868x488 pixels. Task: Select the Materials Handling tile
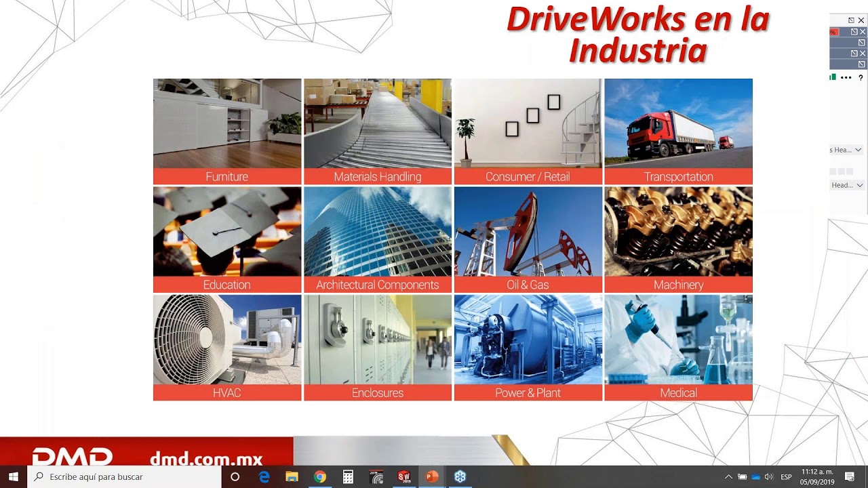[378, 131]
